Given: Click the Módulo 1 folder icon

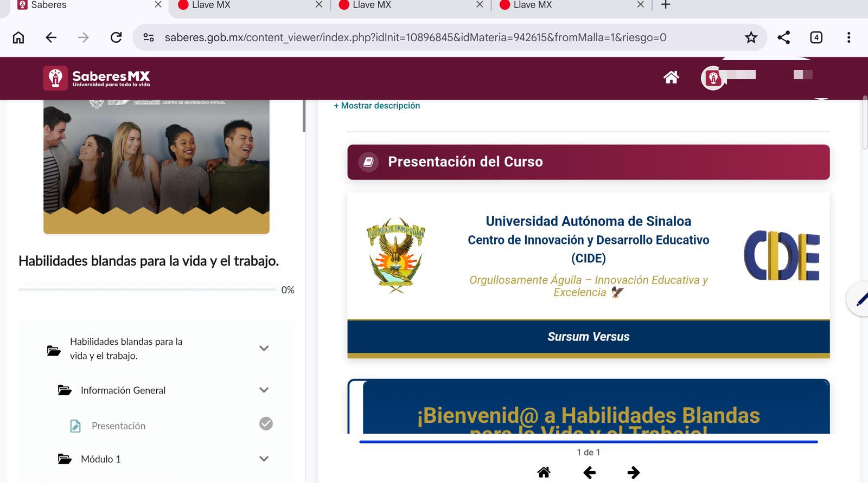Looking at the screenshot, I should pyautogui.click(x=65, y=459).
